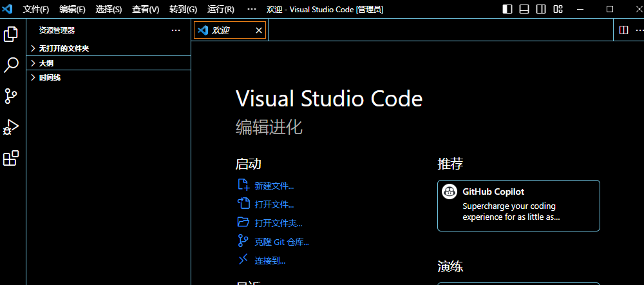This screenshot has height=285, width=644.
Task: Maximize the VS Code window
Action: point(610,9)
